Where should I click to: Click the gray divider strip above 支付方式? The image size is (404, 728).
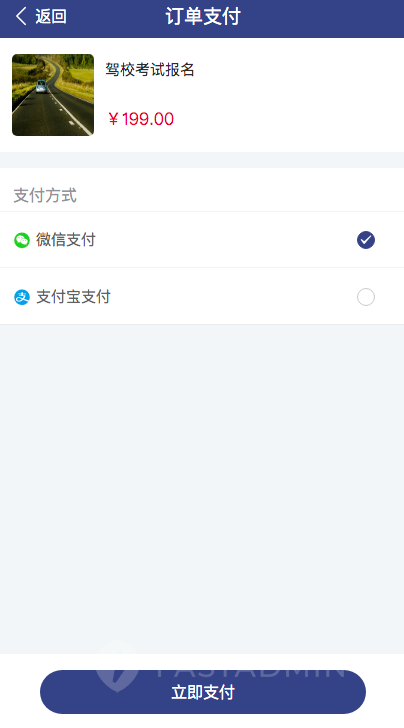[x=202, y=160]
